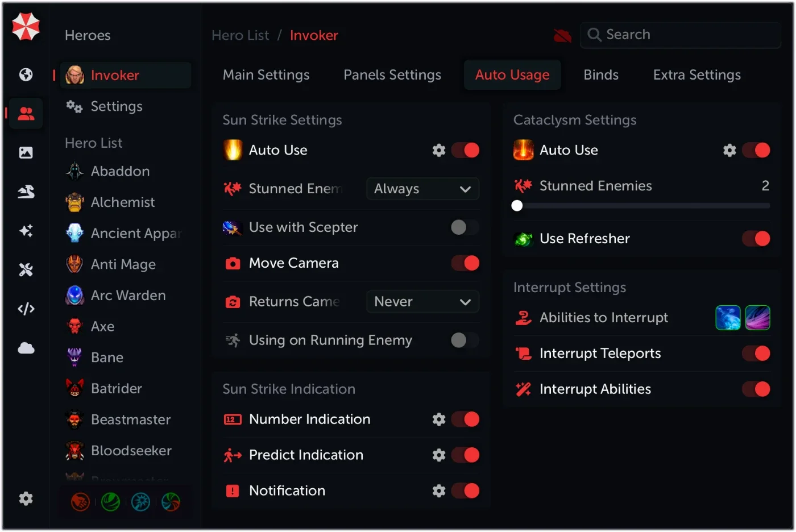
Task: Enable the Use with Scepter toggle
Action: pos(465,227)
